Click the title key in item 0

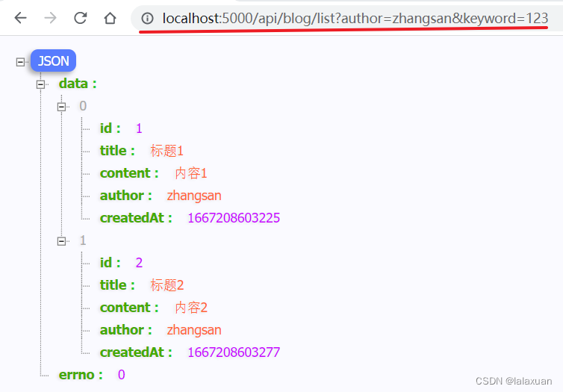click(117, 151)
